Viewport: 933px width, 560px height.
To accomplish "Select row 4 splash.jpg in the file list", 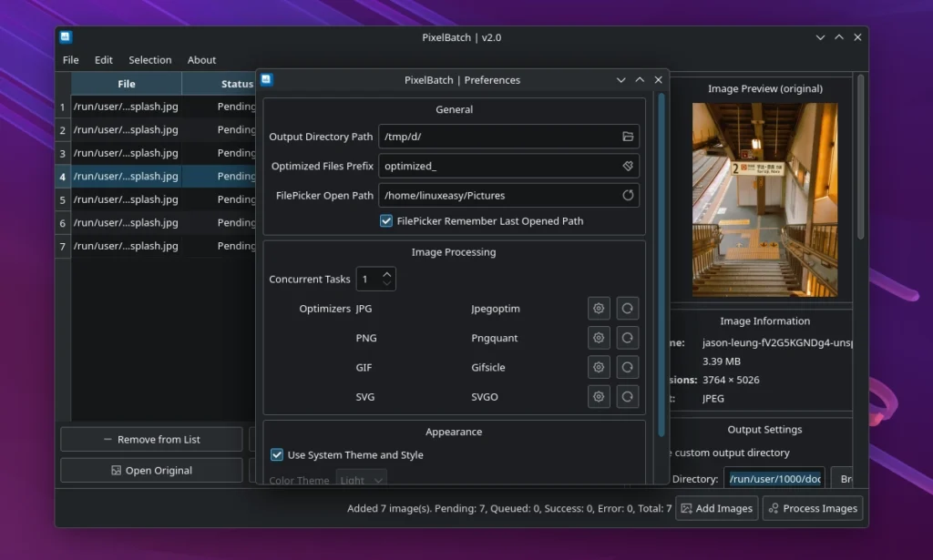I will [x=125, y=176].
